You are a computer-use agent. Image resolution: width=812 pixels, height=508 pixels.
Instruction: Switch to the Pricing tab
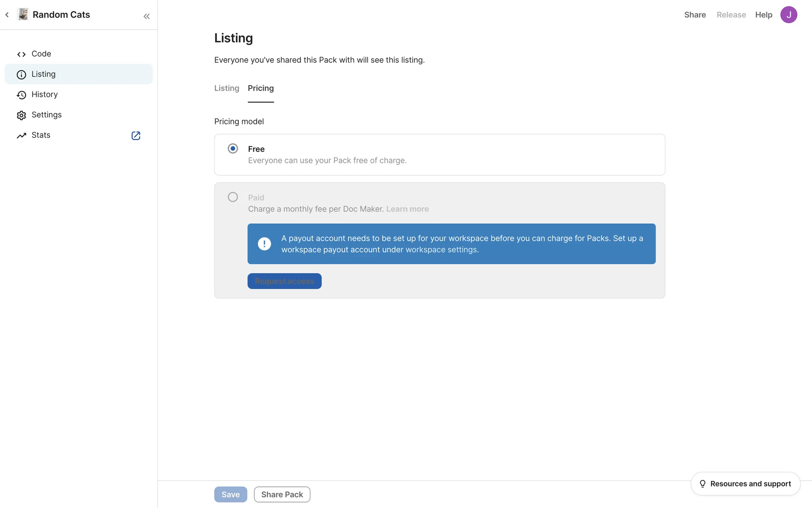coord(261,88)
